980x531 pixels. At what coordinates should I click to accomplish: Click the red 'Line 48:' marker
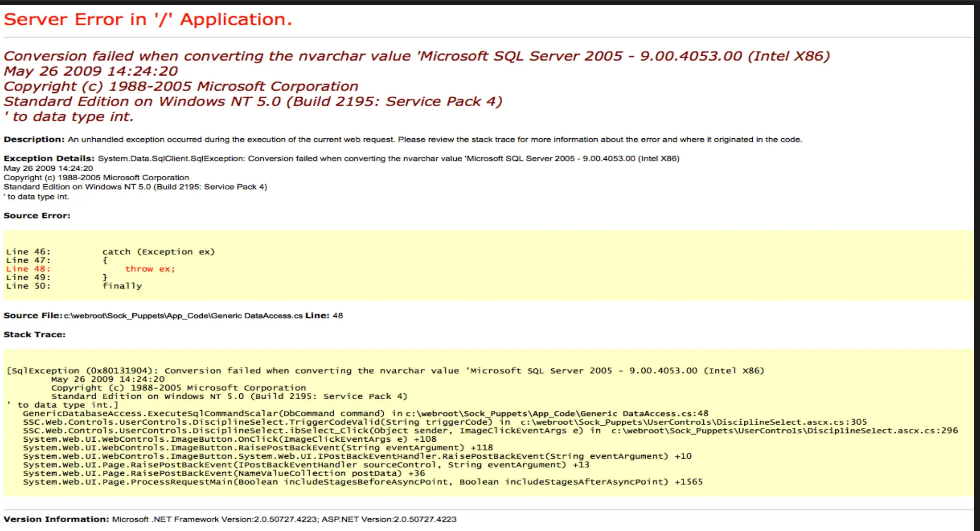click(28, 269)
